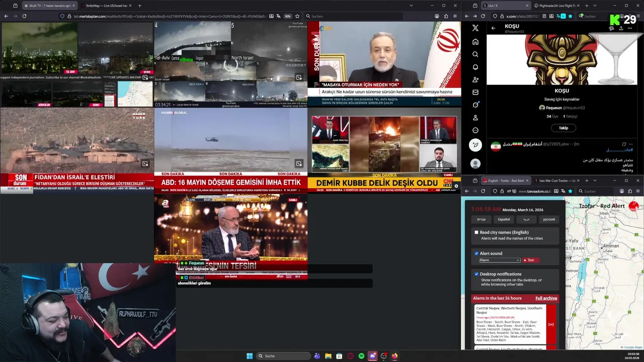The image size is (644, 362).
Task: Open new tab in x.com window
Action: [x=587, y=6]
